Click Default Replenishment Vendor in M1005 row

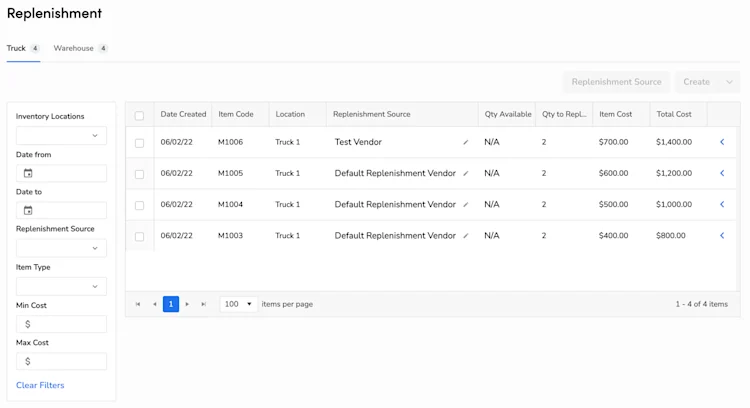click(395, 173)
